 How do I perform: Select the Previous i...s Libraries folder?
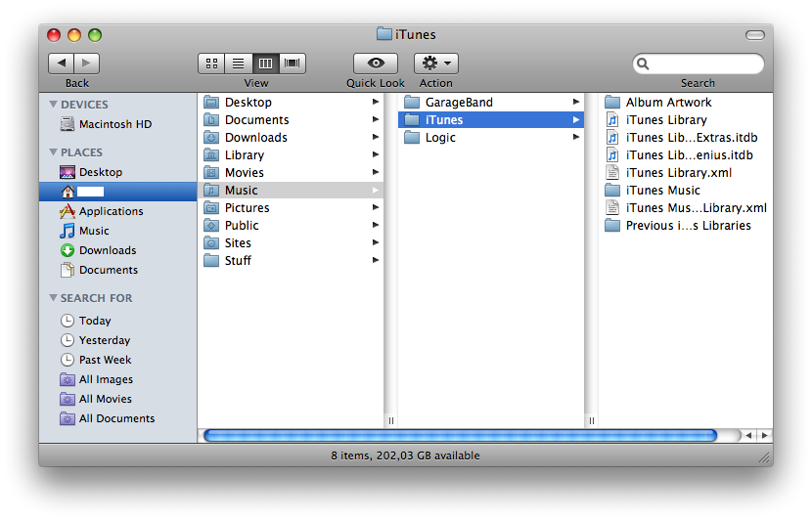686,225
